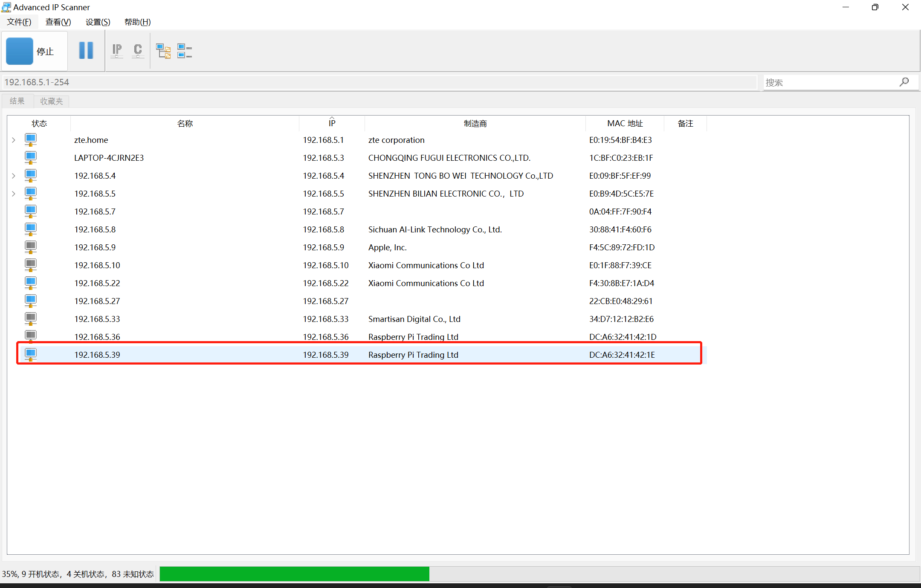Sort by the 制造商 column header
921x588 pixels.
click(x=475, y=123)
